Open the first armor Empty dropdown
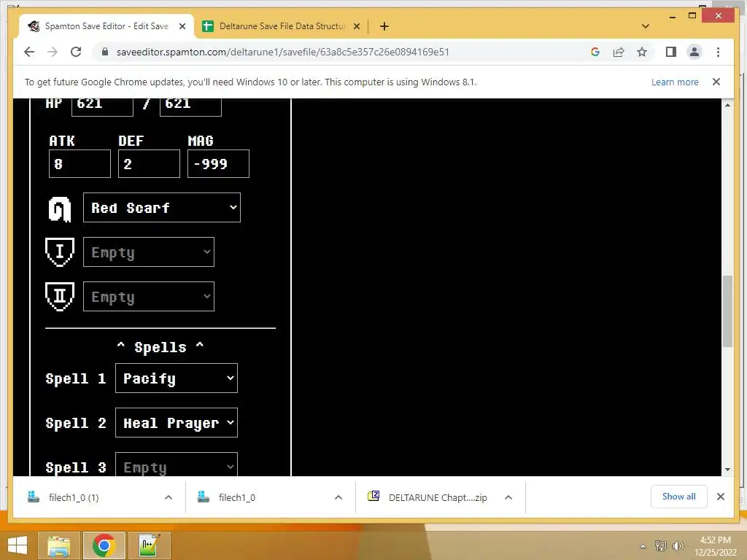This screenshot has height=560, width=747. pyautogui.click(x=149, y=252)
